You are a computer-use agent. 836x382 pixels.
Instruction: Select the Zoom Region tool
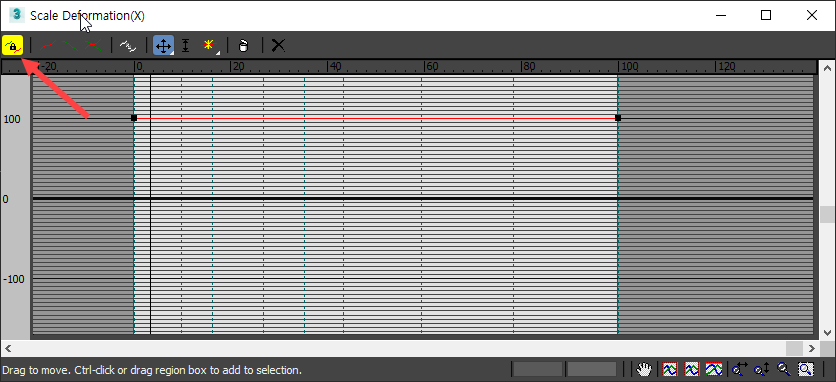point(806,369)
